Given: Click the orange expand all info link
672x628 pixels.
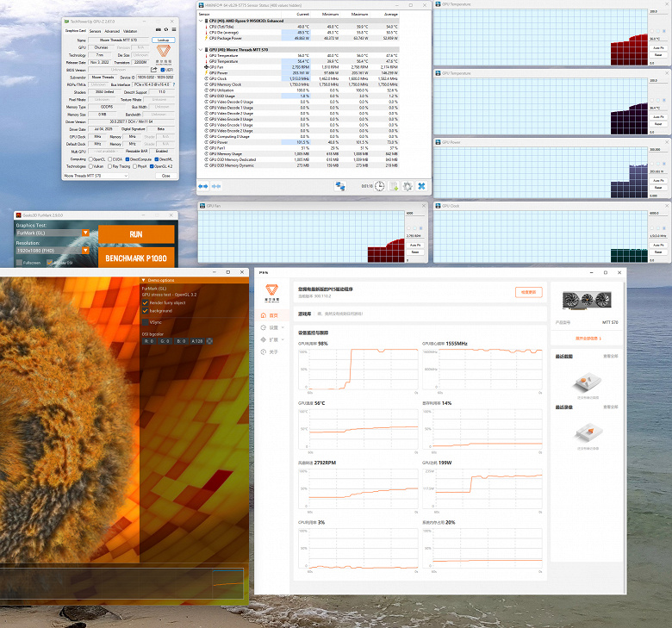Looking at the screenshot, I should [x=588, y=339].
